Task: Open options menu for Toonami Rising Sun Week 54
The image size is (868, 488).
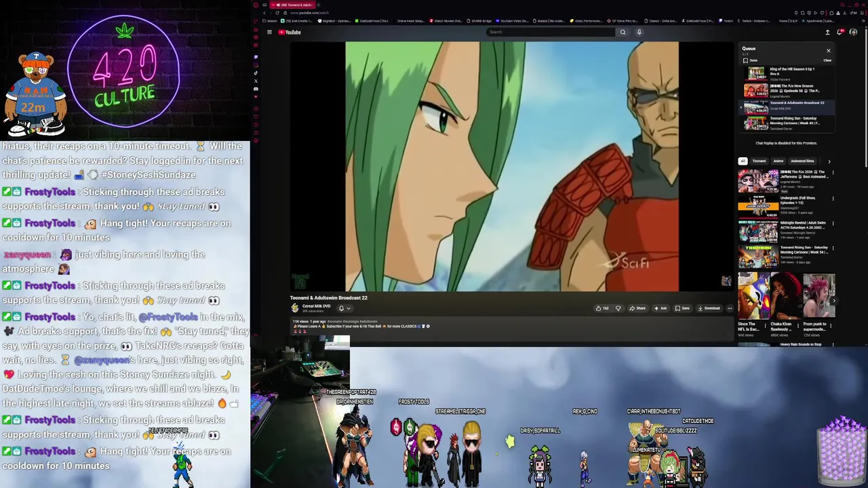Action: tap(833, 248)
